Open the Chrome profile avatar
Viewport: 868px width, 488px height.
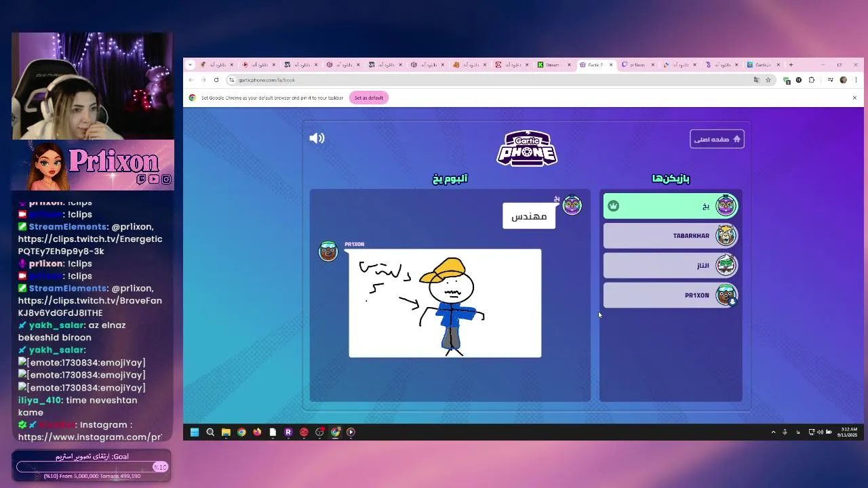[x=843, y=80]
